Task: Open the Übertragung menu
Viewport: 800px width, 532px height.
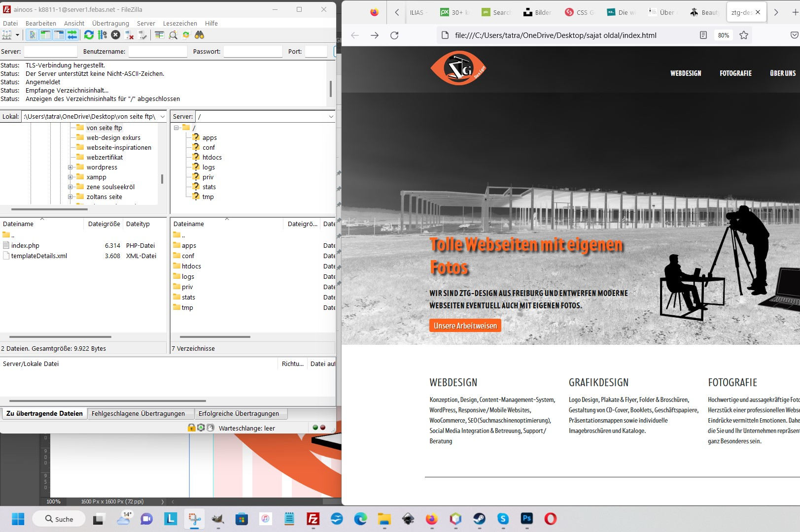Action: click(x=110, y=23)
